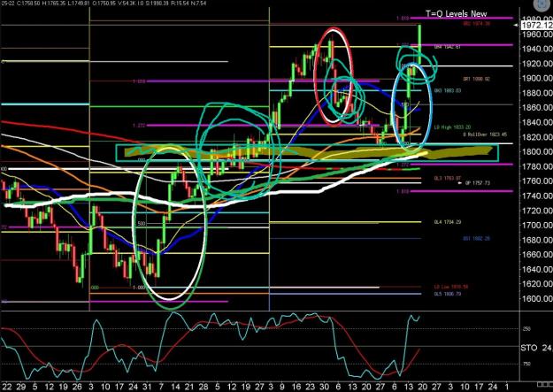This screenshot has height=392, width=553.
Task: Select the 1900.00 price axis label
Action: [x=537, y=78]
